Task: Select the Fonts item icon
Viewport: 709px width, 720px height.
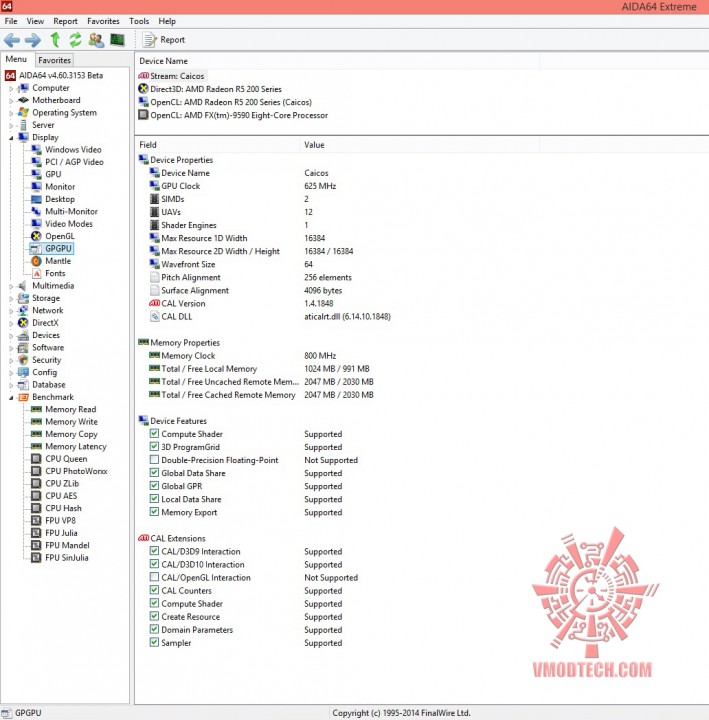Action: coord(36,274)
